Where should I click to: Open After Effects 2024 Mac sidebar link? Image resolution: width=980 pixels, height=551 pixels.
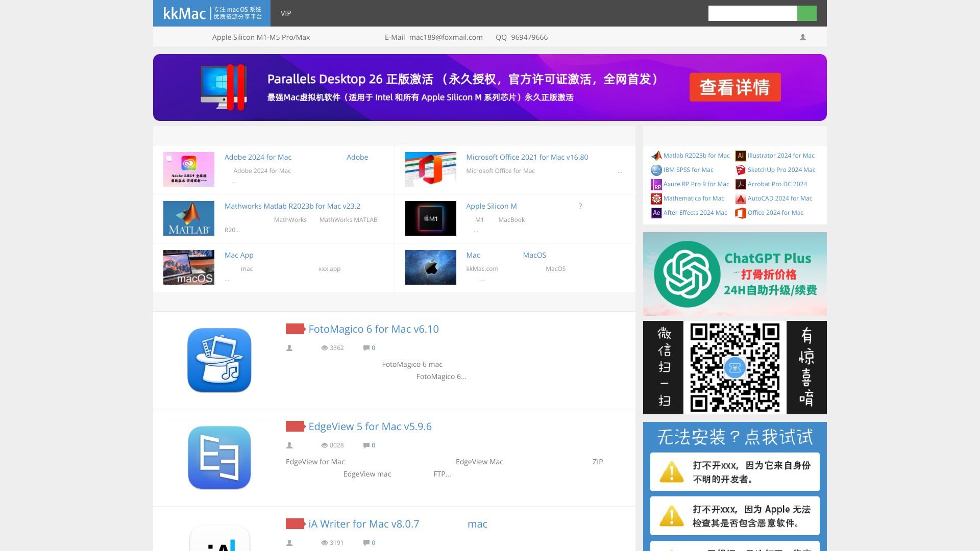tap(695, 213)
